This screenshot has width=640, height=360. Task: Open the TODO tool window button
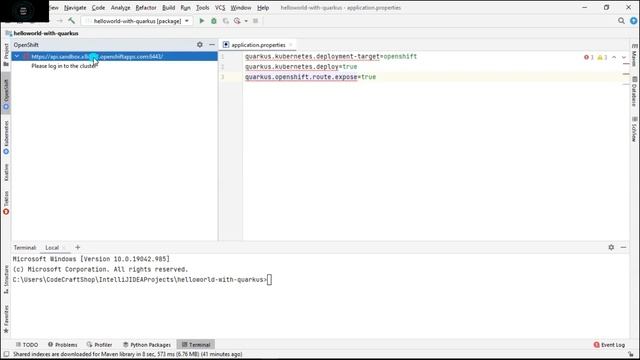(27, 345)
